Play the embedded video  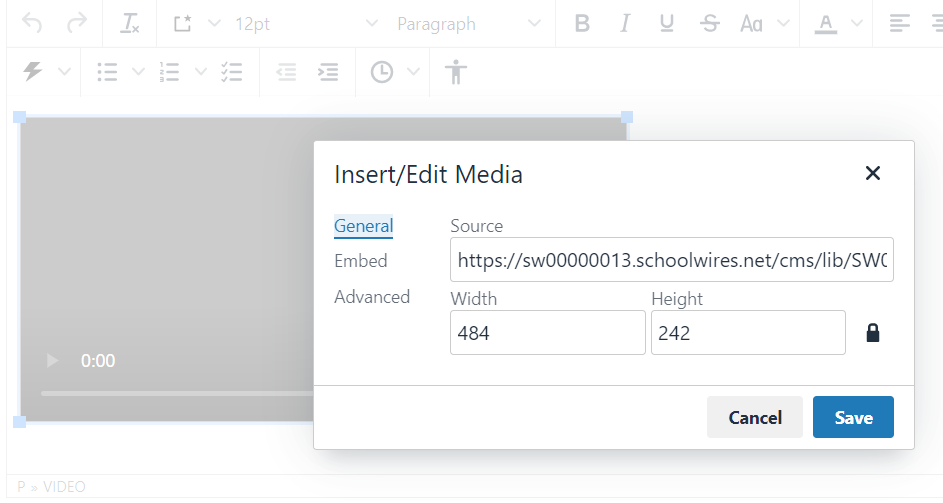pyautogui.click(x=53, y=360)
